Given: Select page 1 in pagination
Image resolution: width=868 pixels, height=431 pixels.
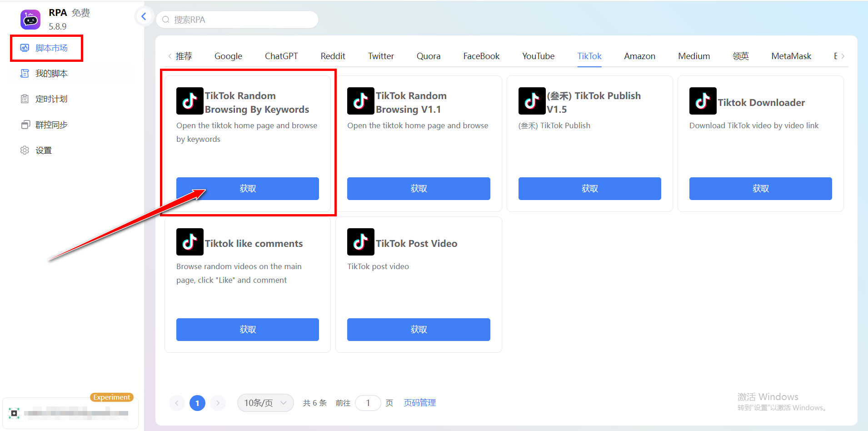Looking at the screenshot, I should pos(197,403).
